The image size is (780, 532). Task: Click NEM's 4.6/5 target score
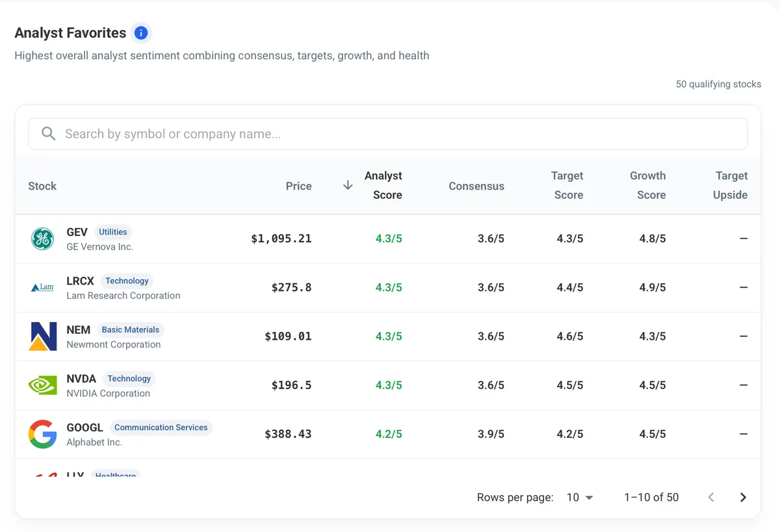pyautogui.click(x=570, y=336)
